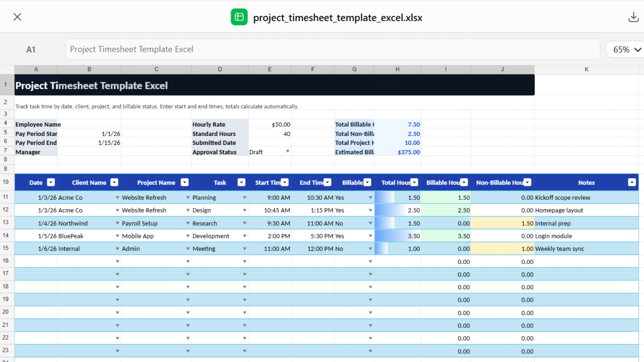Image resolution: width=644 pixels, height=362 pixels.
Task: Open billable dropdown in row 12 Design
Action: [x=370, y=210]
